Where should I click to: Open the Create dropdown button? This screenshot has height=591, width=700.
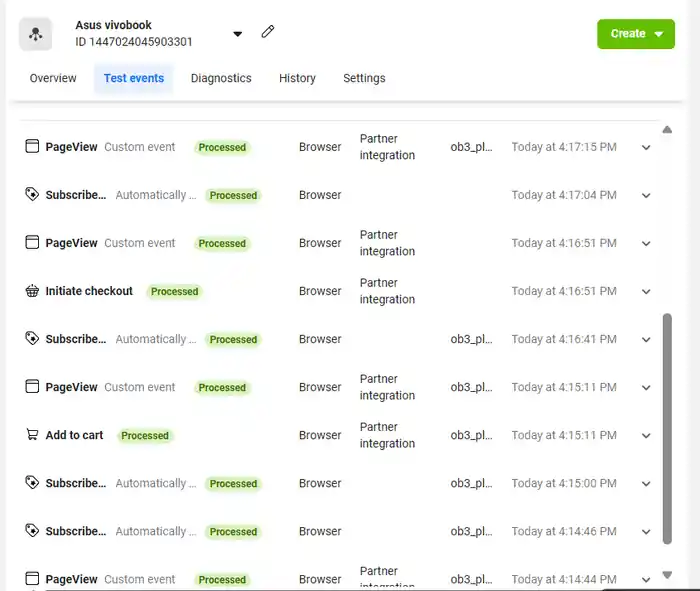click(636, 34)
